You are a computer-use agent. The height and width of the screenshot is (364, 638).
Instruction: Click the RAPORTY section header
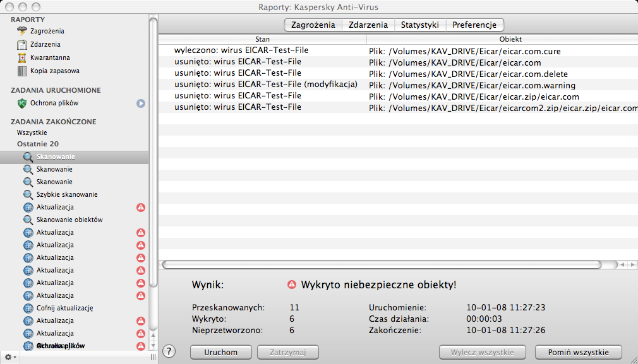(x=28, y=20)
